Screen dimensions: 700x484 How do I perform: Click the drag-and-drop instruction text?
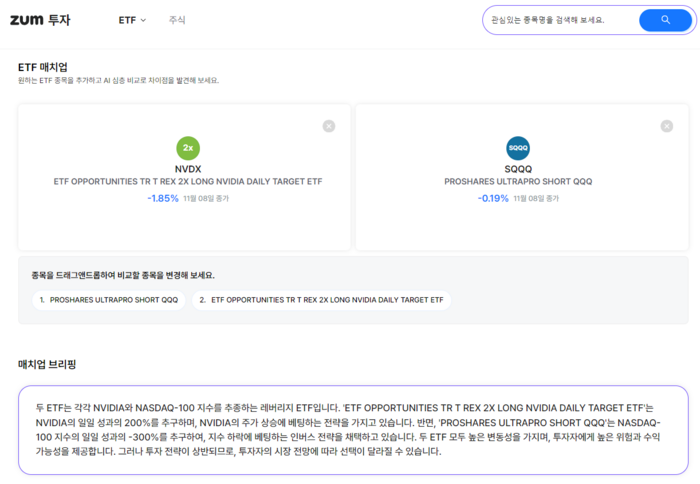pos(123,275)
